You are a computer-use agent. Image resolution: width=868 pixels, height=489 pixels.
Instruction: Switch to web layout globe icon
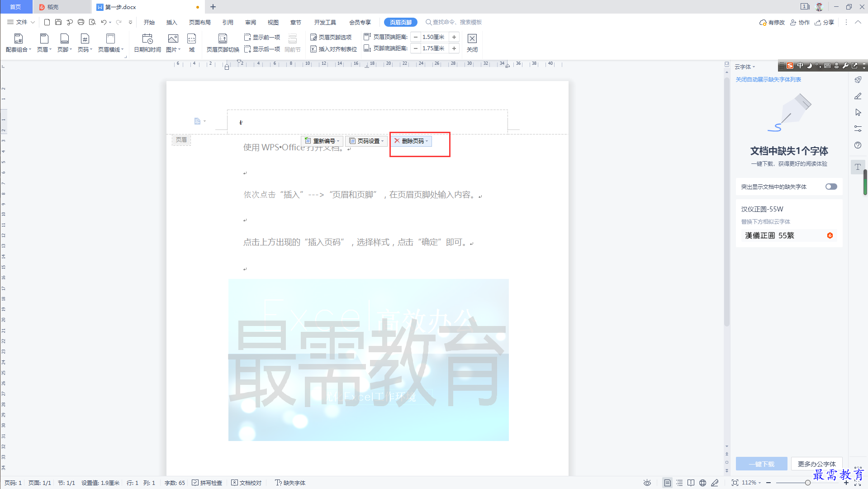point(702,483)
